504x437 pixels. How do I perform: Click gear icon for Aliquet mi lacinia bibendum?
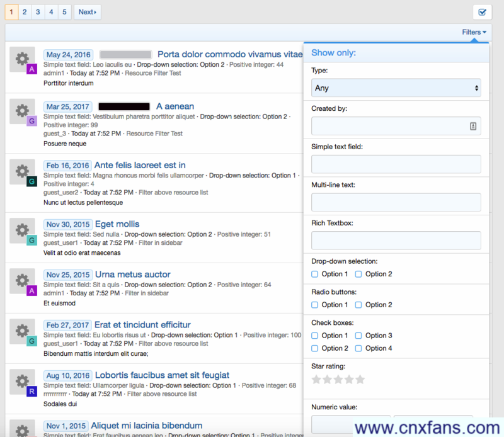(22, 429)
